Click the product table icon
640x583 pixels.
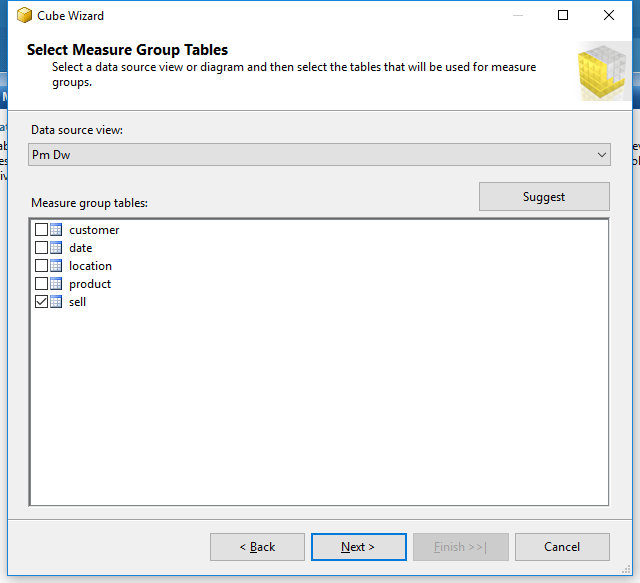[x=56, y=284]
